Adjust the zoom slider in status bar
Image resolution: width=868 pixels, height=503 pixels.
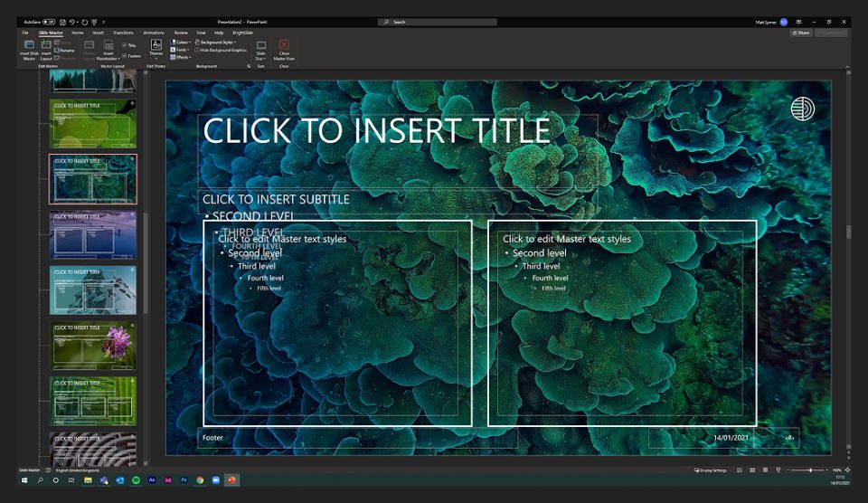[x=810, y=470]
